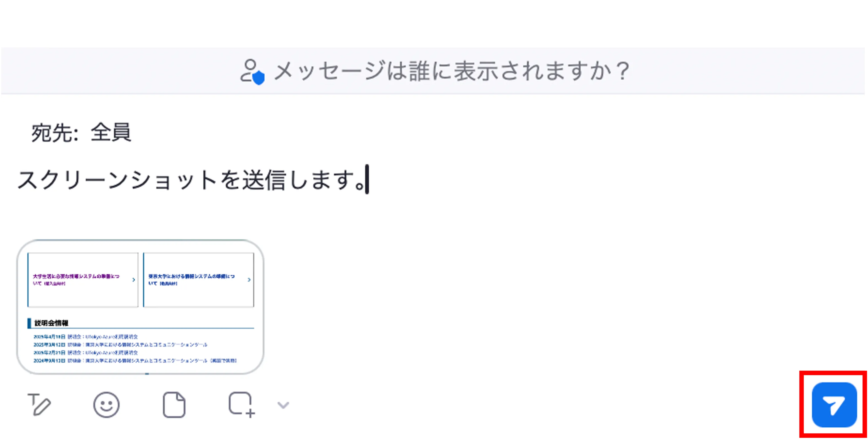Image resolution: width=868 pixels, height=439 pixels.
Task: Expand the chevron beside the screenshot icon
Action: (283, 405)
